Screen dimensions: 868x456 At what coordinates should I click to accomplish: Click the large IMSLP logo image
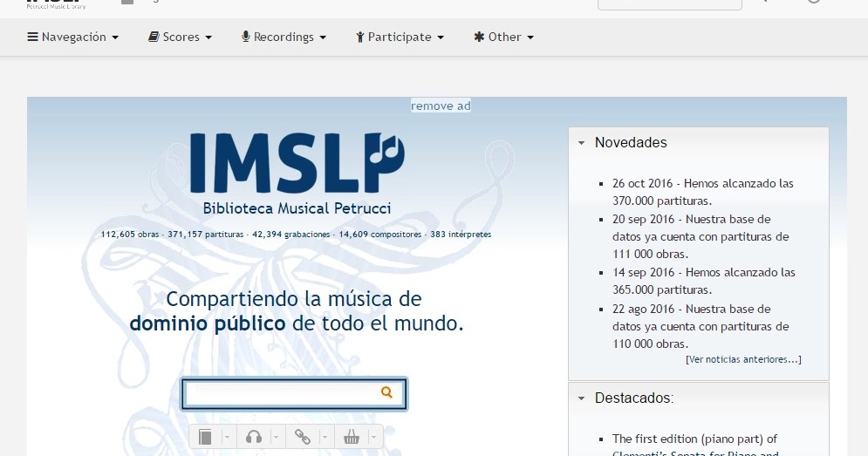pyautogui.click(x=297, y=162)
